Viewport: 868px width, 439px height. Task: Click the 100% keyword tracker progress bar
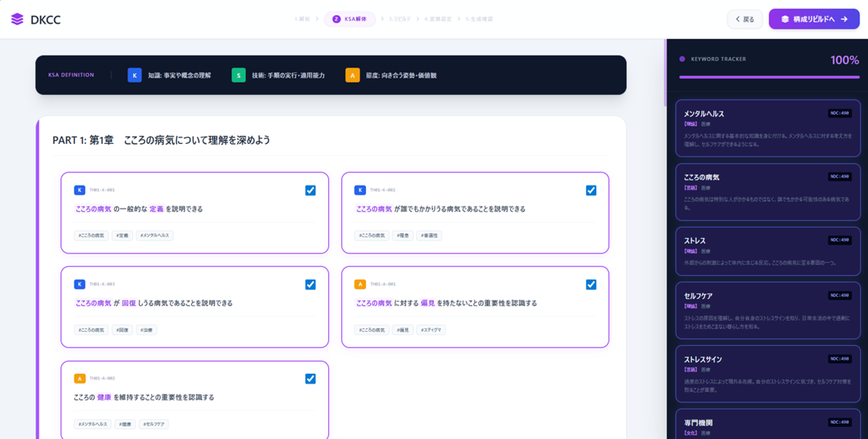tap(769, 78)
